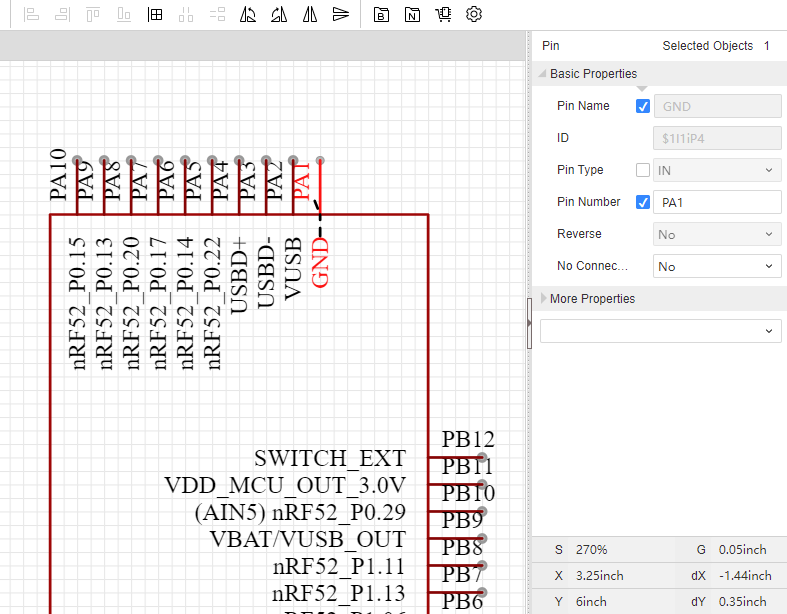The image size is (787, 614).
Task: Collapse the Basic Properties section
Action: (x=543, y=74)
